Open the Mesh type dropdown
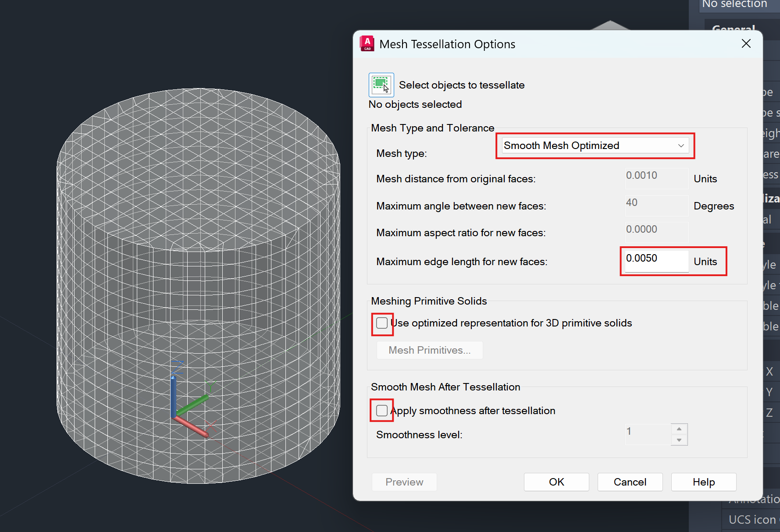The width and height of the screenshot is (780, 532). [595, 145]
